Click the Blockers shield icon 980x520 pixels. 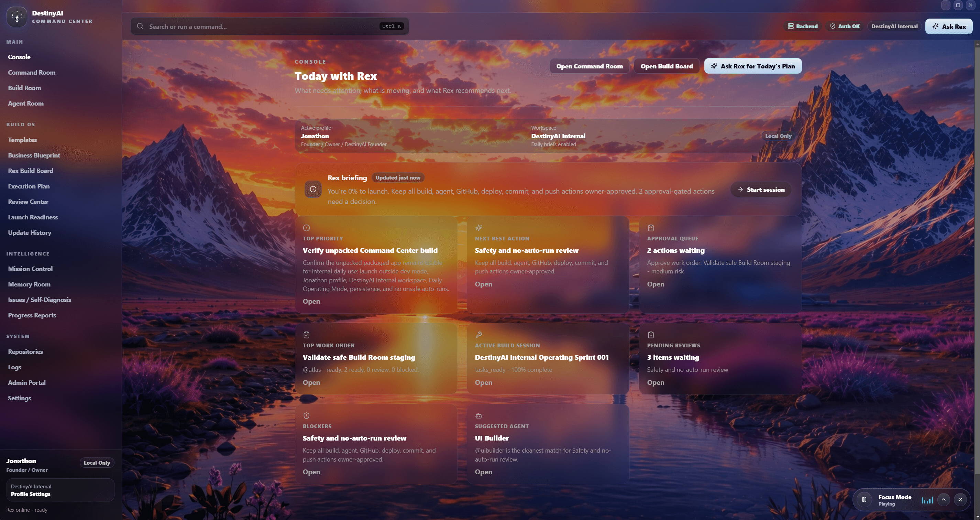(x=306, y=416)
